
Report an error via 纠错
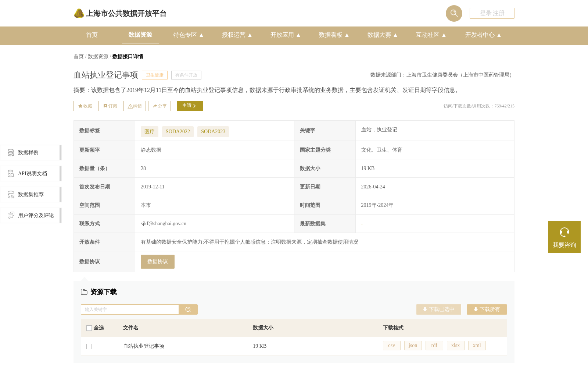pyautogui.click(x=135, y=106)
